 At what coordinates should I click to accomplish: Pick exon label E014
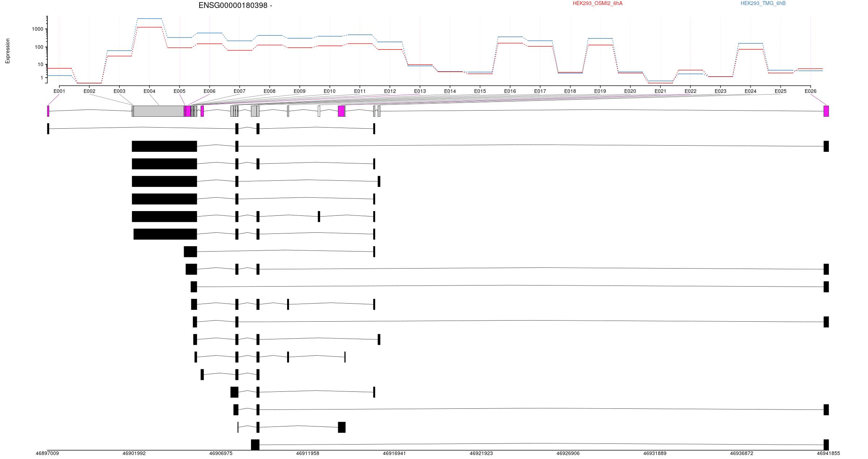coord(450,91)
